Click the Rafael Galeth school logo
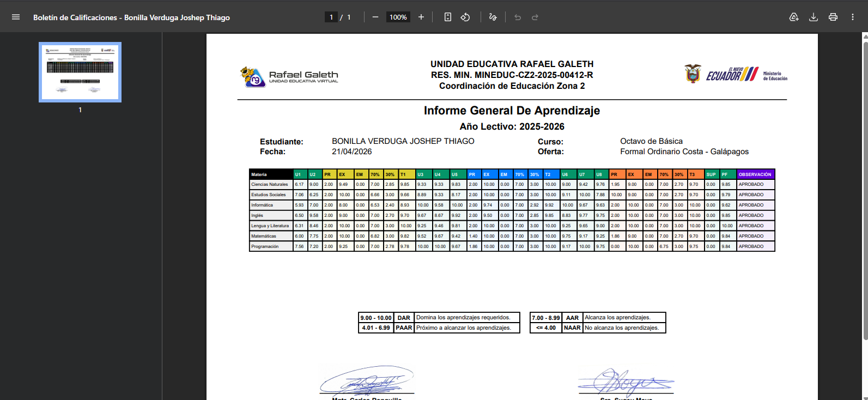 click(289, 77)
